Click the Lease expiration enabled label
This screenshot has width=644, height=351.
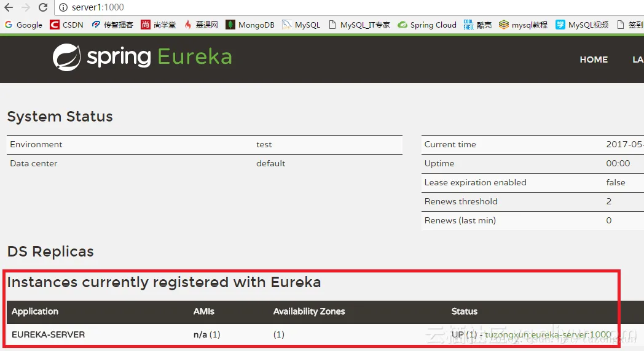point(475,182)
